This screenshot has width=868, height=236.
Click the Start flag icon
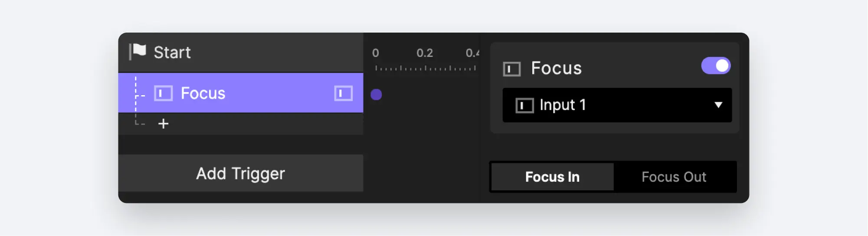pos(138,52)
